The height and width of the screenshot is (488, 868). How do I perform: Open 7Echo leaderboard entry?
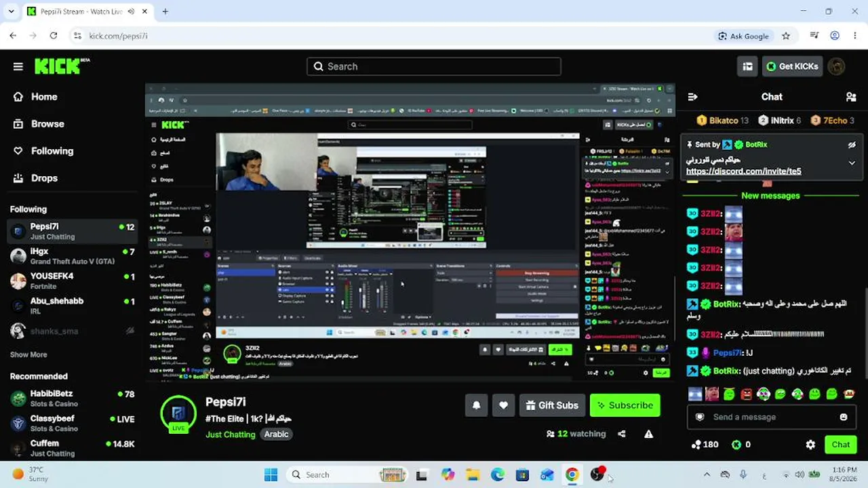(x=833, y=121)
